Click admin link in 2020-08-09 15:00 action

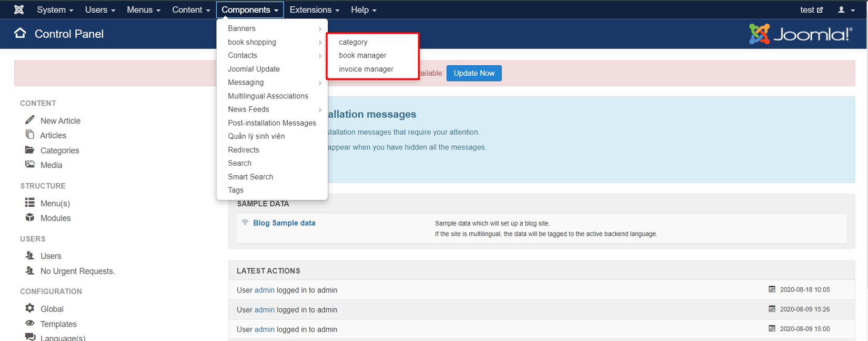point(265,329)
